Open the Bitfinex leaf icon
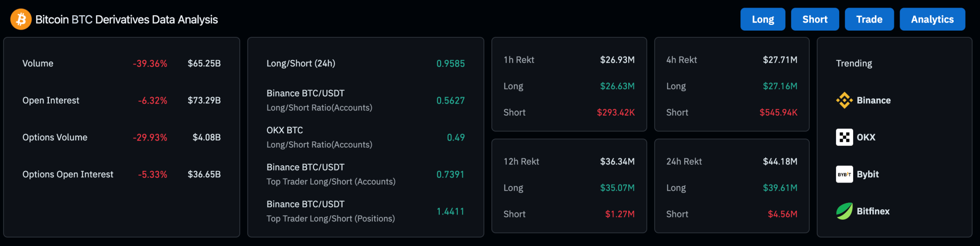Screen dimensions: 980x246 (x=844, y=211)
